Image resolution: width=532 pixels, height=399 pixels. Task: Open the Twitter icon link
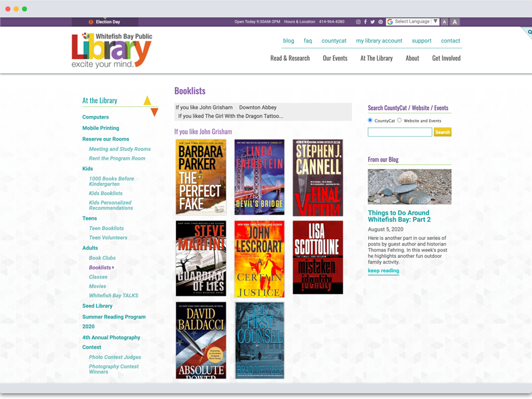[373, 22]
